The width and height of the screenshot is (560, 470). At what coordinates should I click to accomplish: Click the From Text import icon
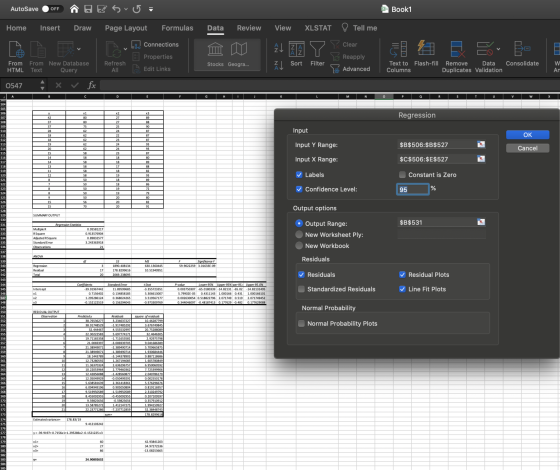point(36,57)
